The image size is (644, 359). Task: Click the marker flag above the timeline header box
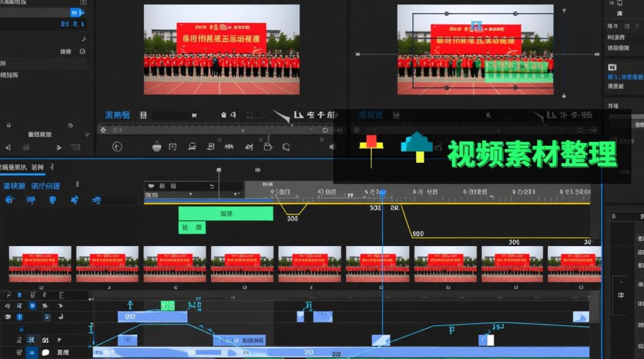(219, 170)
